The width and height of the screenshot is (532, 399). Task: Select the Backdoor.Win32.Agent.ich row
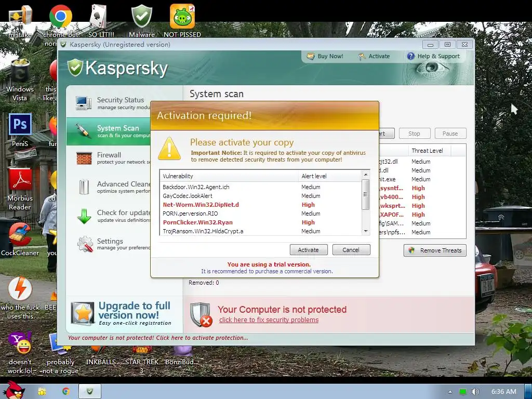point(261,187)
